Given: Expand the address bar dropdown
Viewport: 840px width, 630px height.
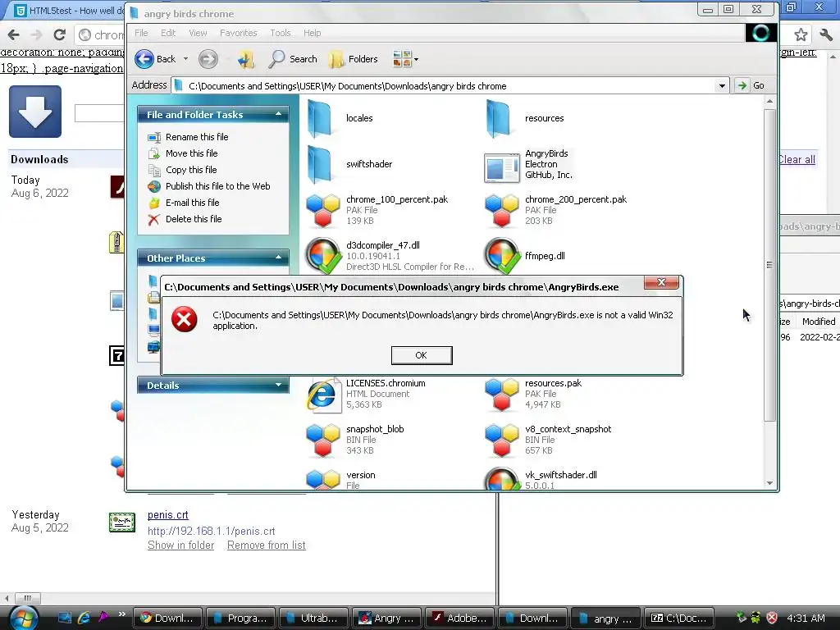Looking at the screenshot, I should click(x=722, y=85).
